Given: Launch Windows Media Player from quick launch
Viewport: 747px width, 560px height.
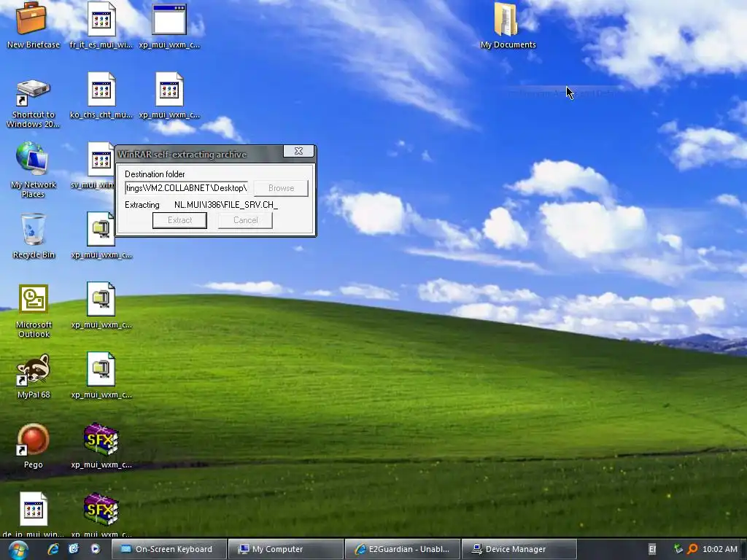Looking at the screenshot, I should click(x=96, y=549).
